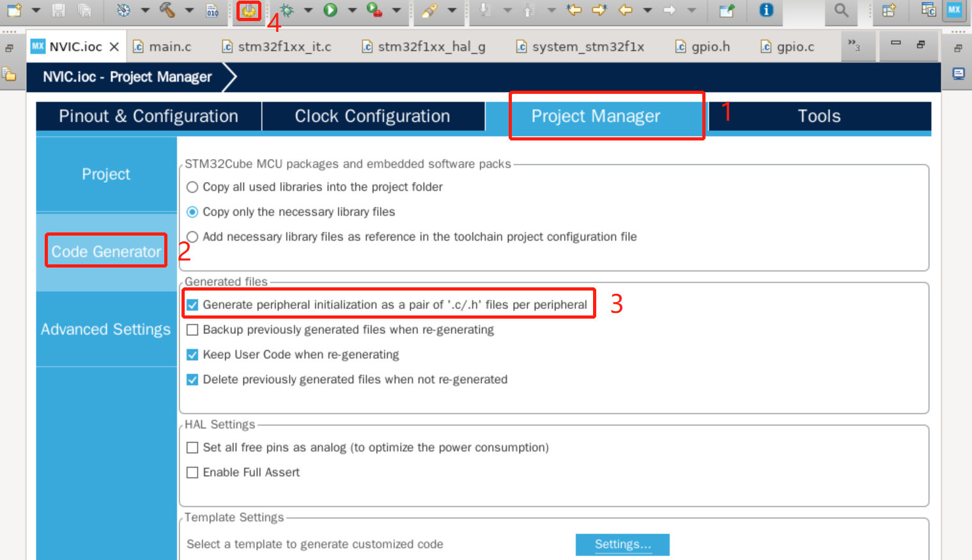Restore the left minimized view stack
The image size is (972, 560).
[x=10, y=48]
